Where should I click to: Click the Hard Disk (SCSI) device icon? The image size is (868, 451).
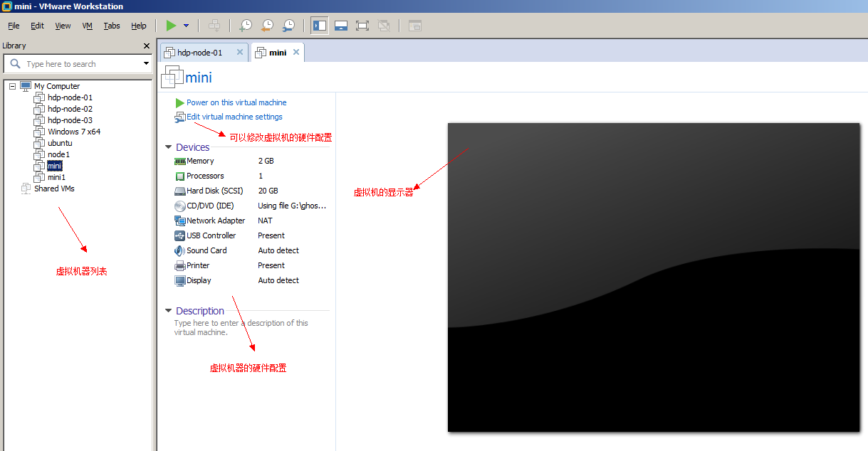pyautogui.click(x=180, y=191)
